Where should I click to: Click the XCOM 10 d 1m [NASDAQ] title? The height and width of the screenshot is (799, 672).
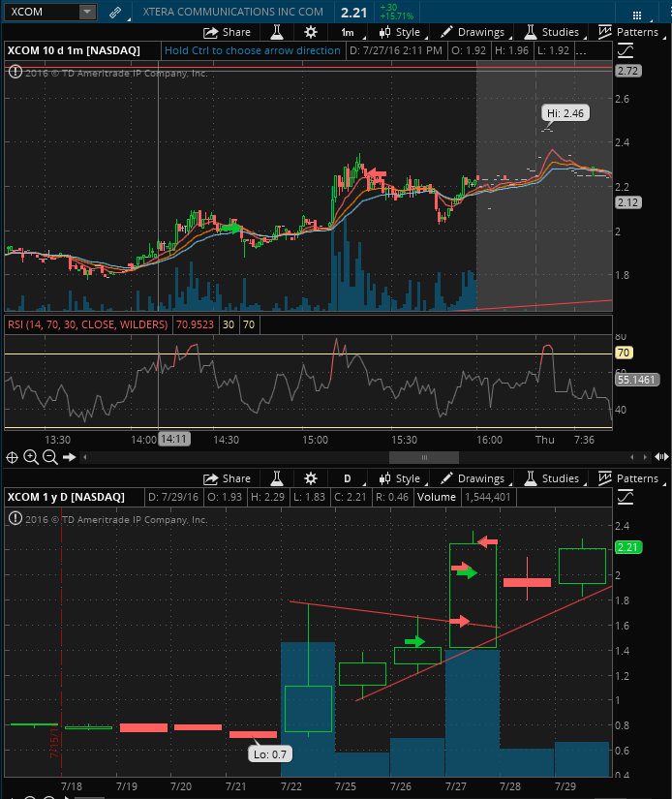click(x=74, y=50)
